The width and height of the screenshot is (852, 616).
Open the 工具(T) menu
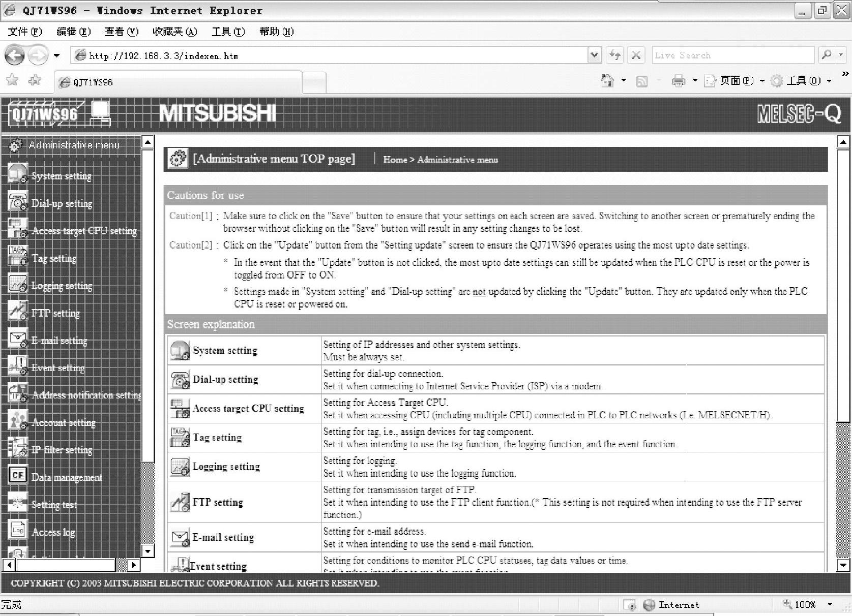pos(228,32)
